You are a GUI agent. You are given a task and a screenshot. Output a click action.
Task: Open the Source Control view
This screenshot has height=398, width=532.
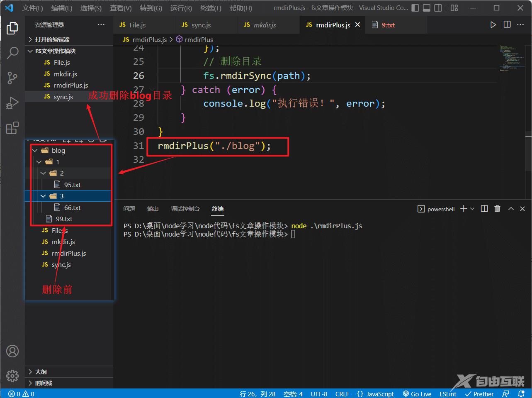pos(12,78)
